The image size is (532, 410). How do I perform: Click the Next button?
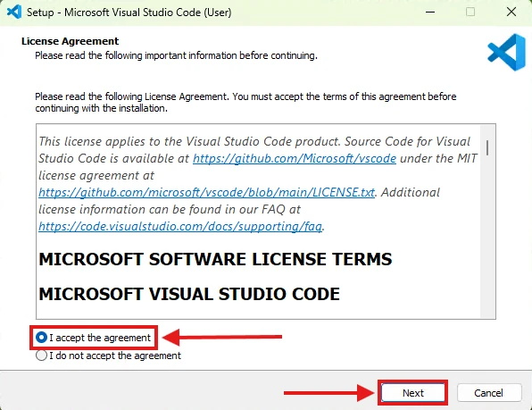pyautogui.click(x=413, y=393)
